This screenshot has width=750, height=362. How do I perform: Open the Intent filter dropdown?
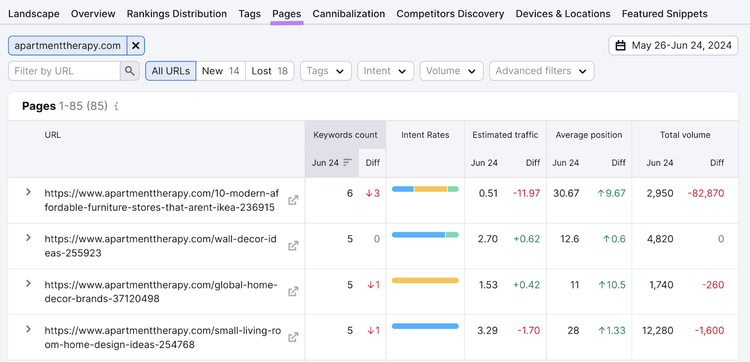[x=385, y=71]
